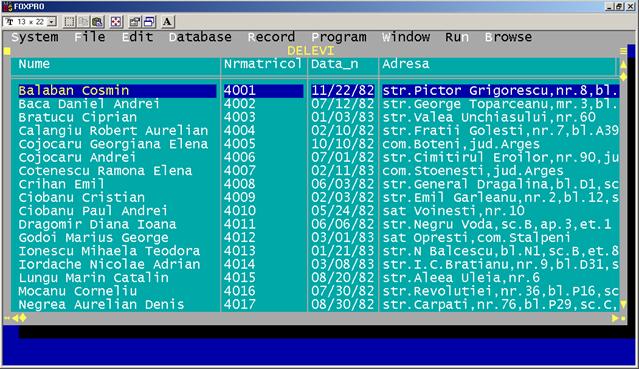Open the Window menu
The width and height of the screenshot is (639, 369).
406,37
